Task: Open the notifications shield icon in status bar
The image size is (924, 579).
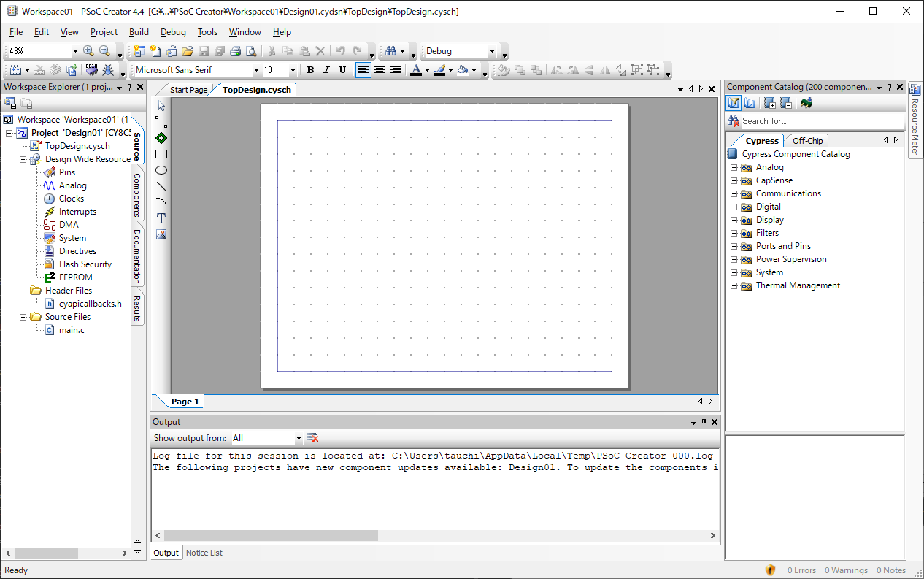Action: pos(770,570)
